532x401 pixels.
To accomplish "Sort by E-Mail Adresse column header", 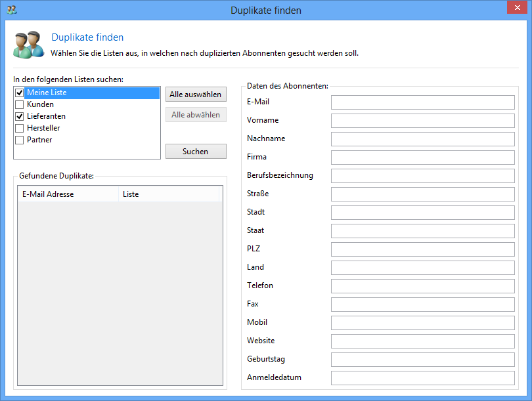I will 68,194.
